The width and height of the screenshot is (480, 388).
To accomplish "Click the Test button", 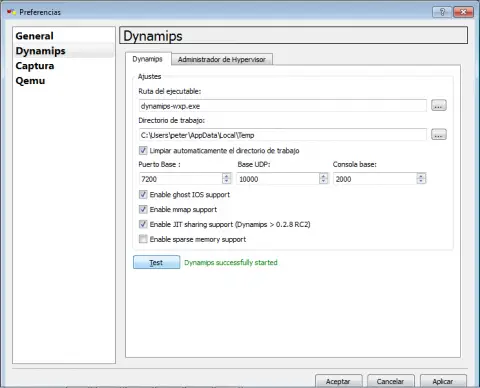I will tap(156, 262).
